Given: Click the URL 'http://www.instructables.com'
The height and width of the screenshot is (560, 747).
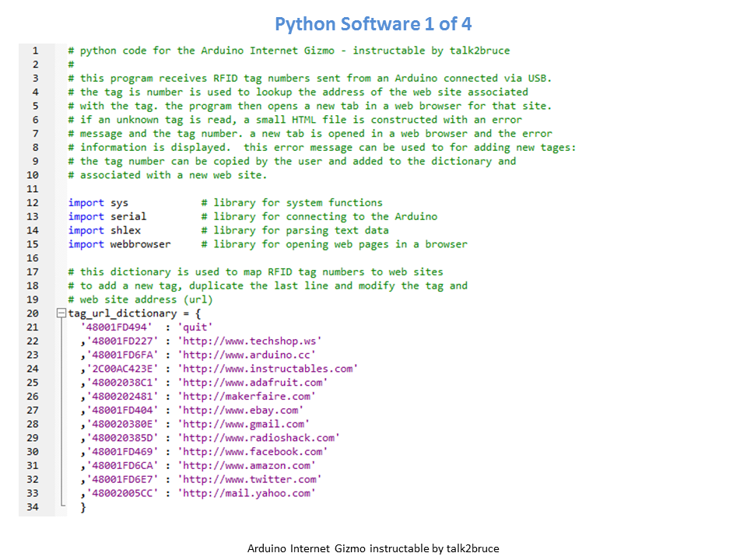Looking at the screenshot, I should [268, 369].
